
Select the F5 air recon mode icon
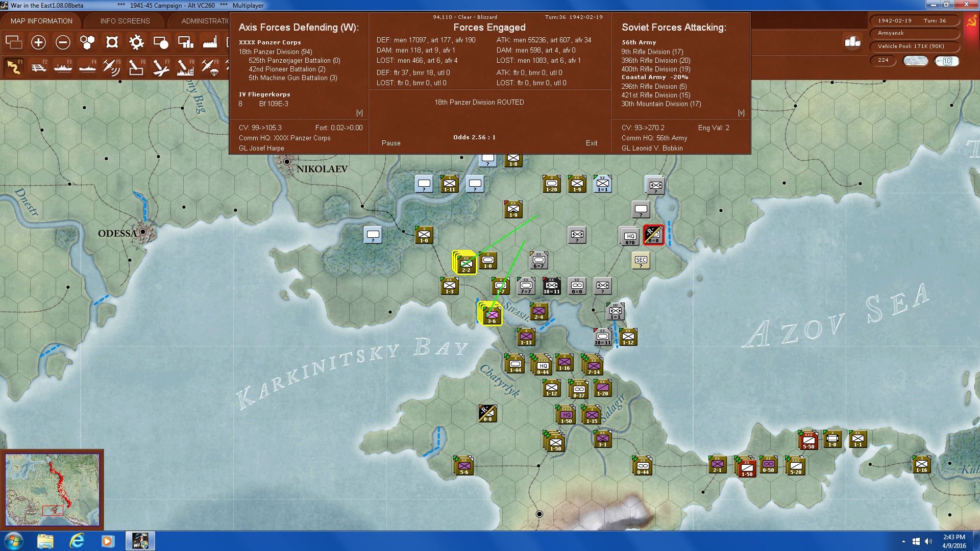point(111,67)
